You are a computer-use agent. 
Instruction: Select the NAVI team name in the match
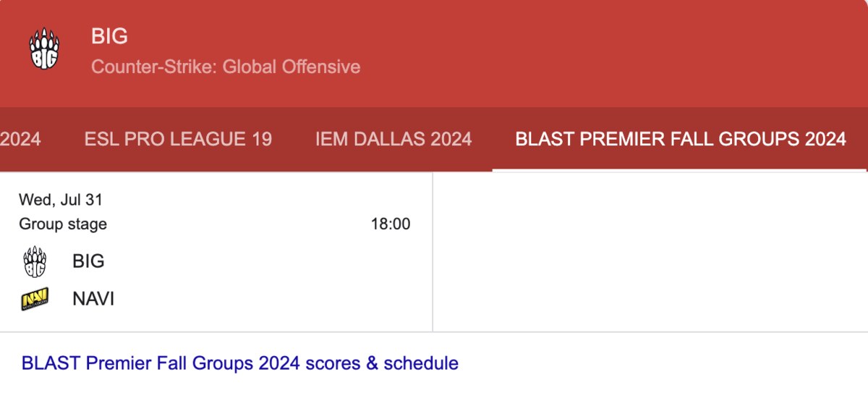pos(93,299)
